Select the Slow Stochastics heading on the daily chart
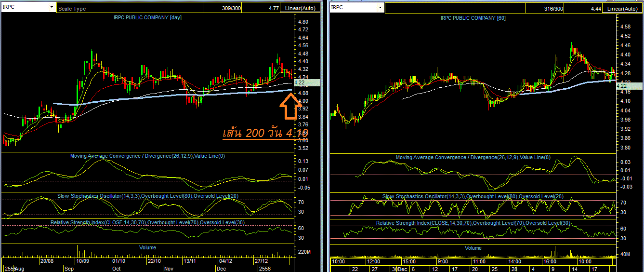 148,196
